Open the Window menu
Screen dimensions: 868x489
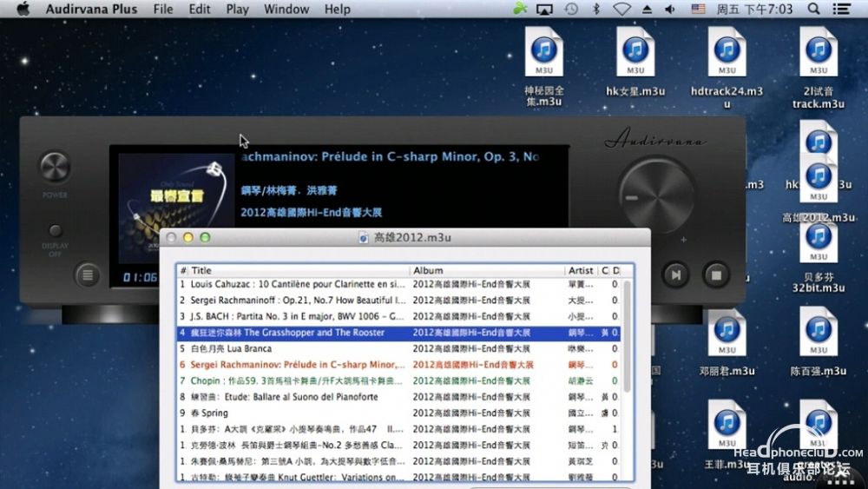pyautogui.click(x=286, y=9)
